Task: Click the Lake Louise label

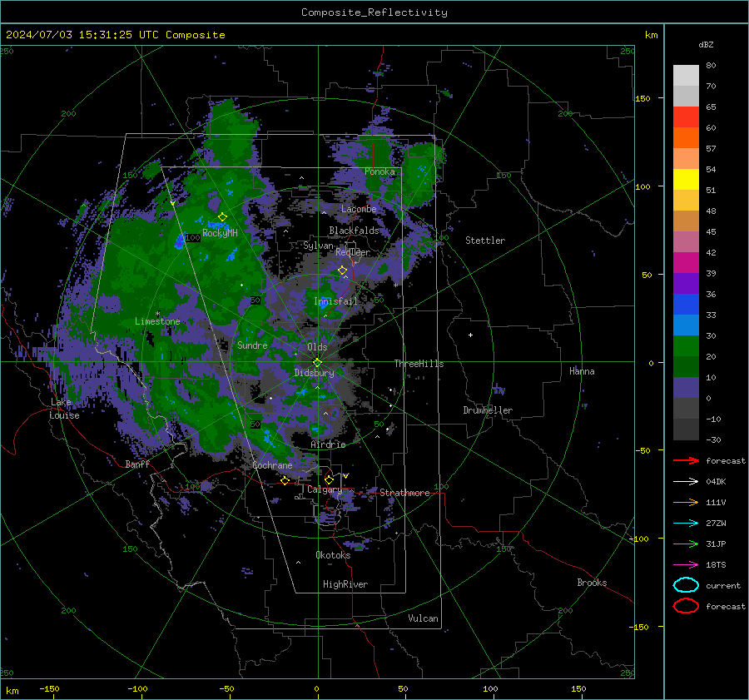Action: [x=64, y=409]
